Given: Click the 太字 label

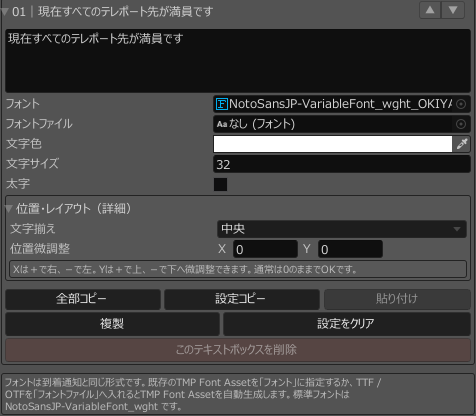Looking at the screenshot, I should pyautogui.click(x=18, y=184).
